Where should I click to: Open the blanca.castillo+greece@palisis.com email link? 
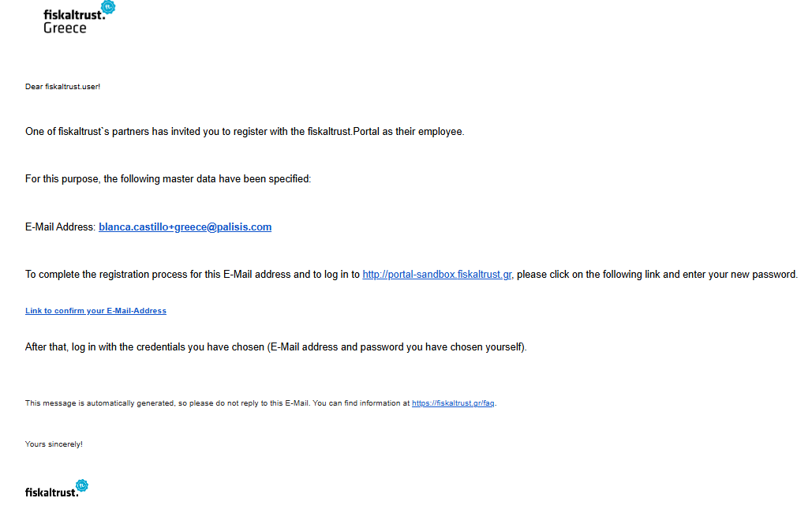click(185, 227)
